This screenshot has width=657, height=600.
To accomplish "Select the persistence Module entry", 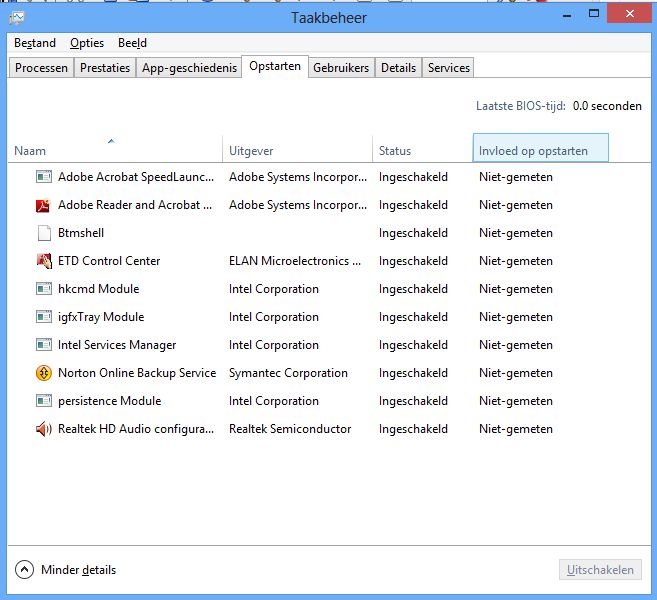I will [109, 401].
